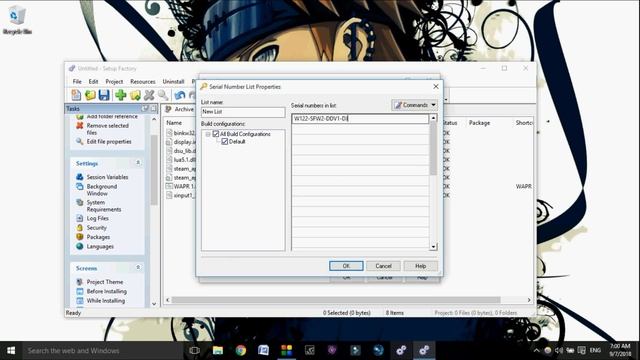640x360 pixels.
Task: Switch to the Archive tab
Action: [179, 109]
